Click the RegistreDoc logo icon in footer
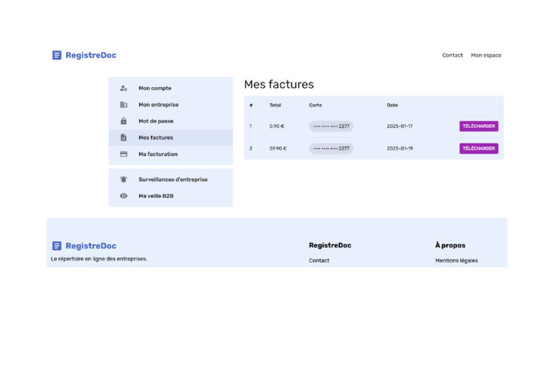 [x=57, y=246]
